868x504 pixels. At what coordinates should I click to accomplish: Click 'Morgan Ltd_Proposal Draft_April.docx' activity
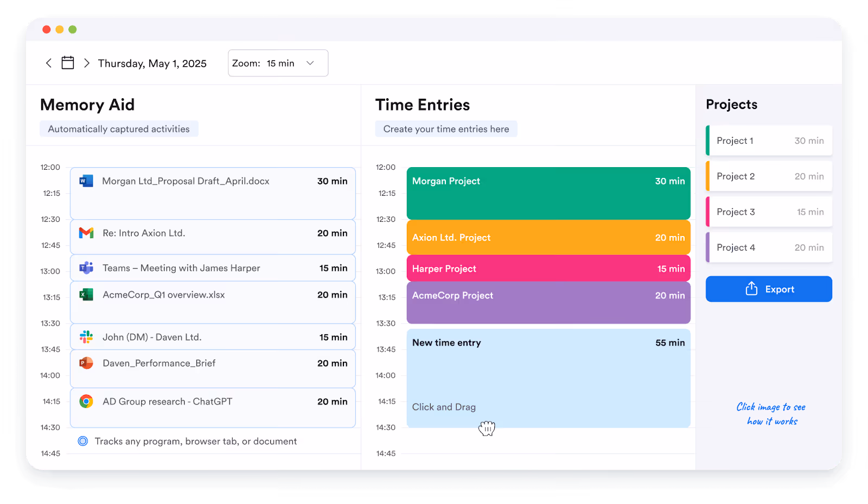[x=213, y=193]
